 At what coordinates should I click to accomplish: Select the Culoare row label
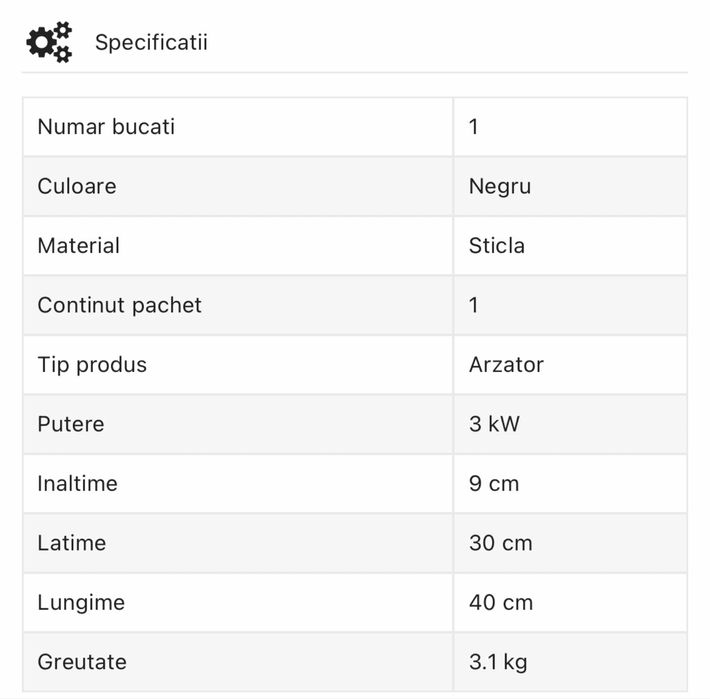click(77, 186)
